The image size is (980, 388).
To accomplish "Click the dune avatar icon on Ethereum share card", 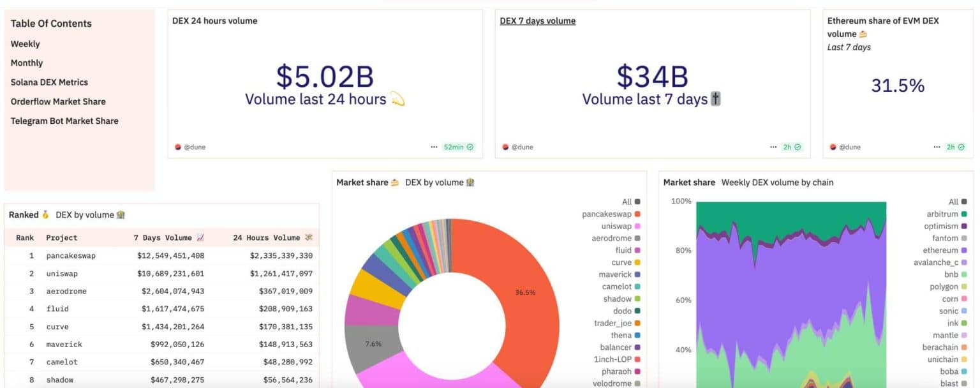I will tap(833, 147).
